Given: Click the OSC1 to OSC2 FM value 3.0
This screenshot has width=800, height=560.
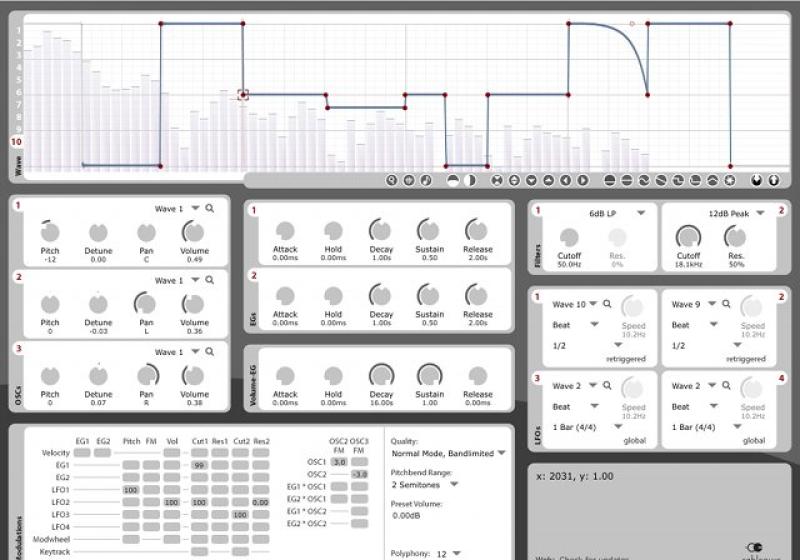Looking at the screenshot, I should click(x=339, y=462).
